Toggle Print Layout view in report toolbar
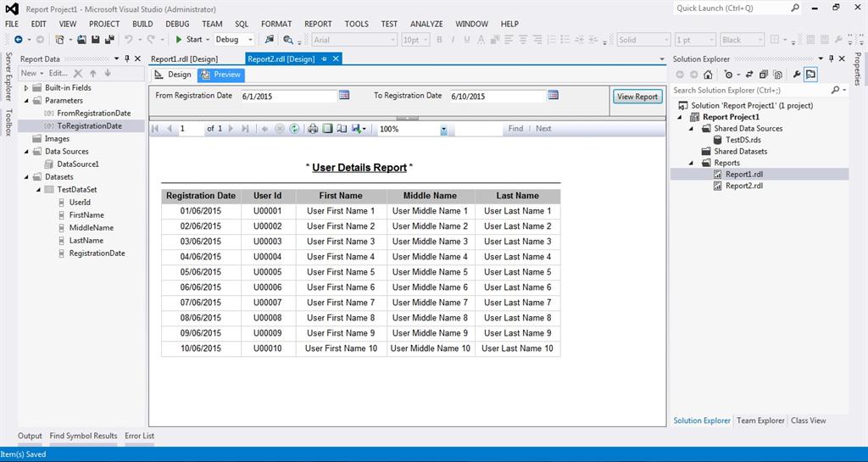The height and width of the screenshot is (462, 868). pos(327,129)
